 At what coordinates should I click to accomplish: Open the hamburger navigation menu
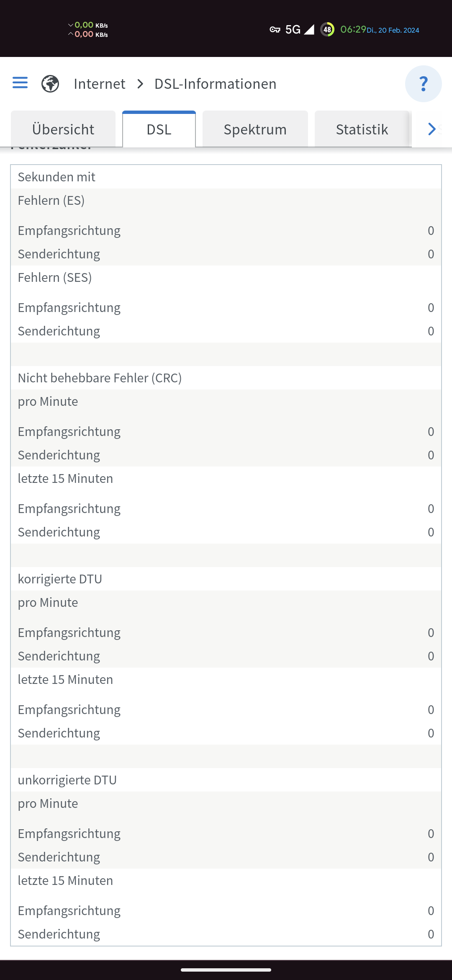[x=20, y=83]
